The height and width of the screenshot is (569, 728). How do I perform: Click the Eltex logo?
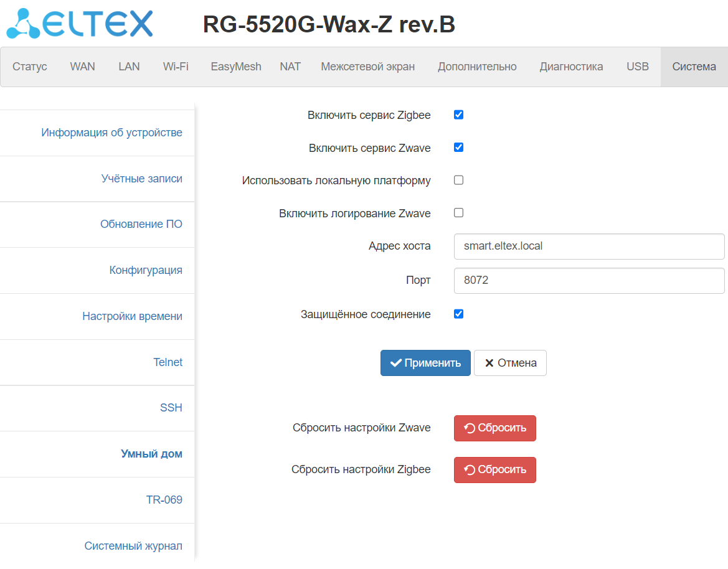(x=79, y=23)
